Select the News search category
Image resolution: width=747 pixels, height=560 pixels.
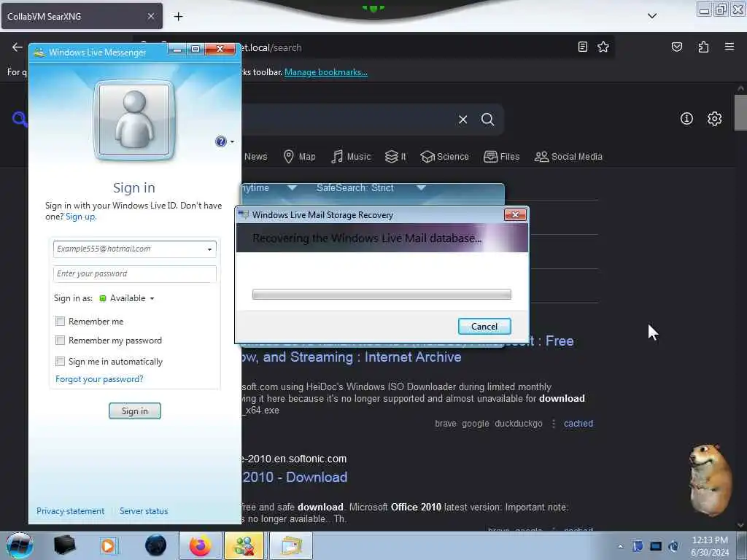(256, 157)
